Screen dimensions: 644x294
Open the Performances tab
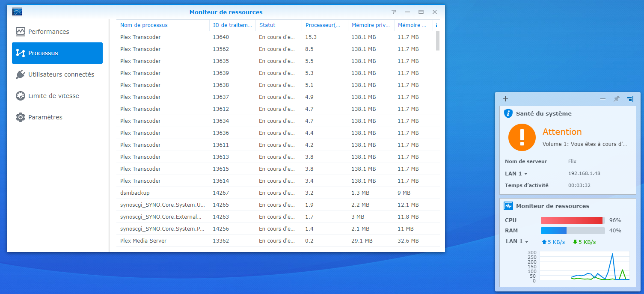[57, 32]
